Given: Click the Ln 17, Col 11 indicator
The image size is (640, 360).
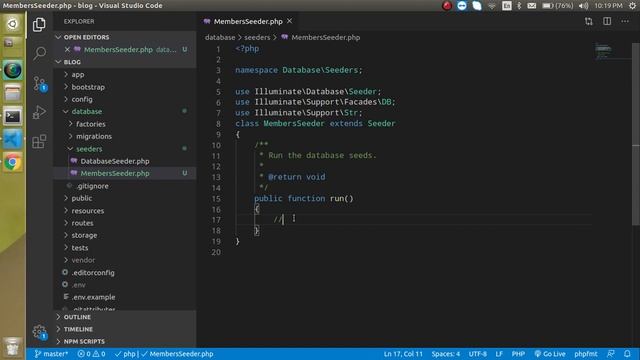Looking at the screenshot, I should point(403,354).
